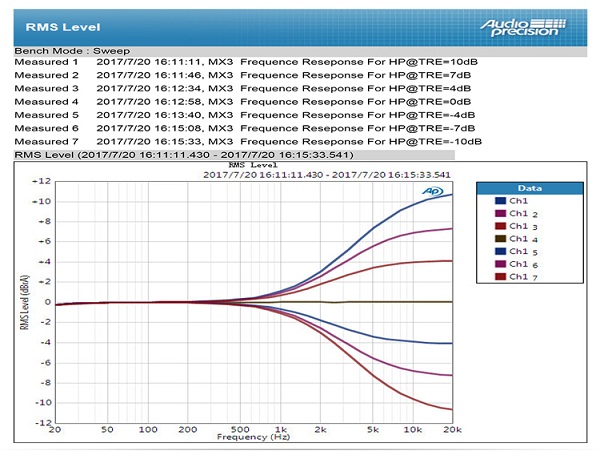This screenshot has width=600, height=451.
Task: Select the Measured 3 TRE=4dB row
Action: pyautogui.click(x=243, y=88)
